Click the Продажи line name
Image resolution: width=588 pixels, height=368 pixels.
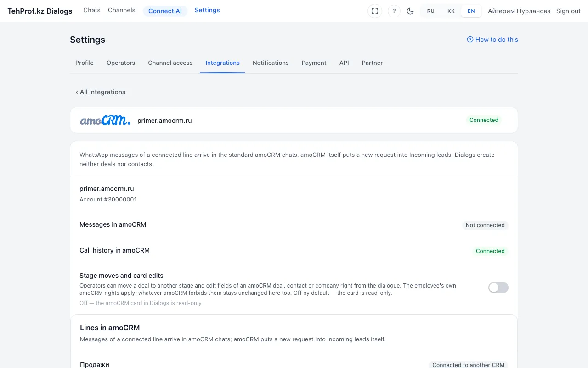click(95, 365)
